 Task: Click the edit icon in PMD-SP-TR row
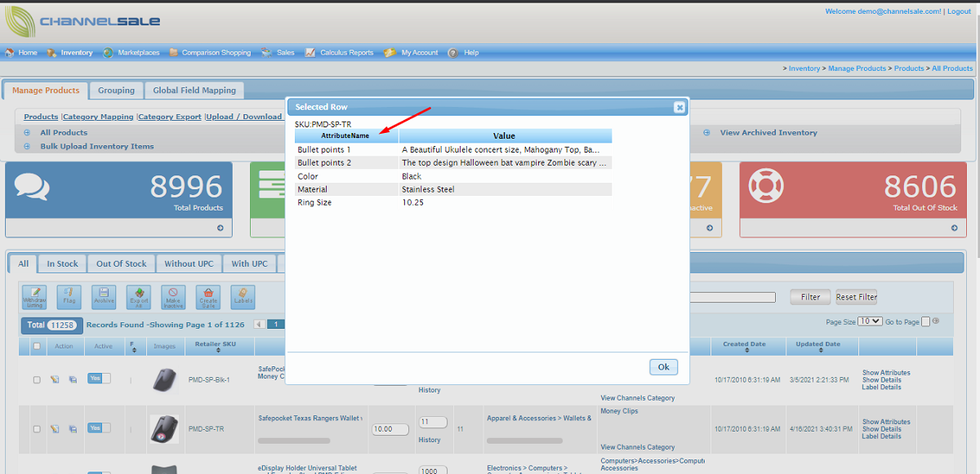click(55, 428)
